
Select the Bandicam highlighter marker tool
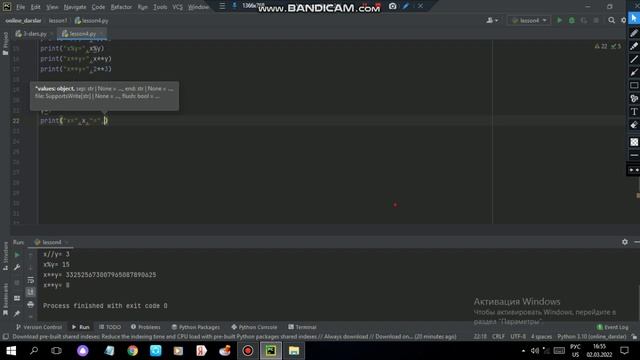[x=634, y=46]
